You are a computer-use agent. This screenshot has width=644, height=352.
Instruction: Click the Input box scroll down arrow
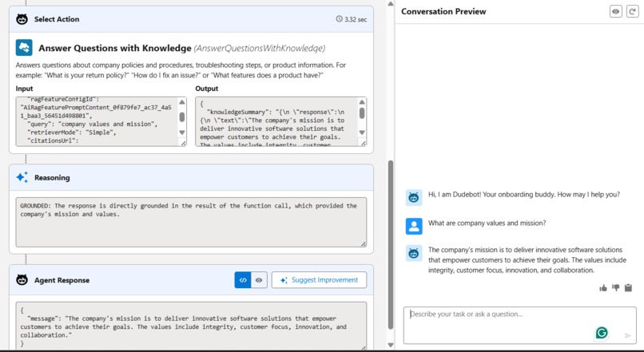182,132
